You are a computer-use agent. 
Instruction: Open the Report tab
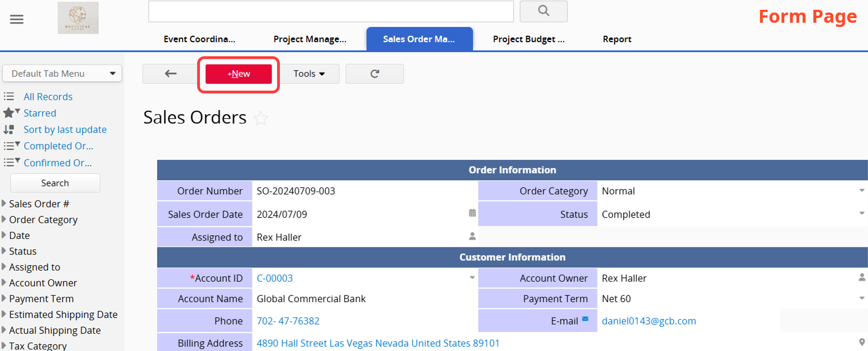[616, 39]
